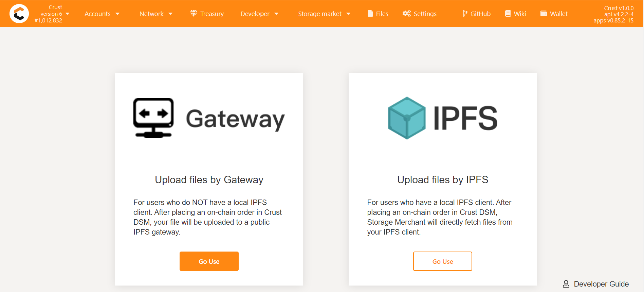Expand the Network dropdown arrow

point(170,14)
